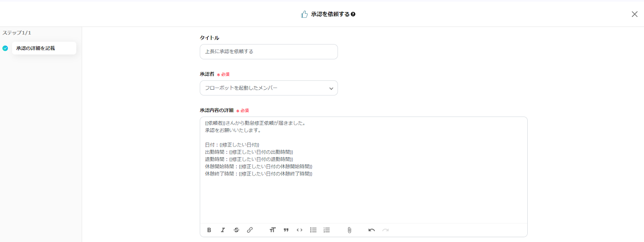Create a bulleted list
Screen dimensions: 644x242
[x=313, y=230]
